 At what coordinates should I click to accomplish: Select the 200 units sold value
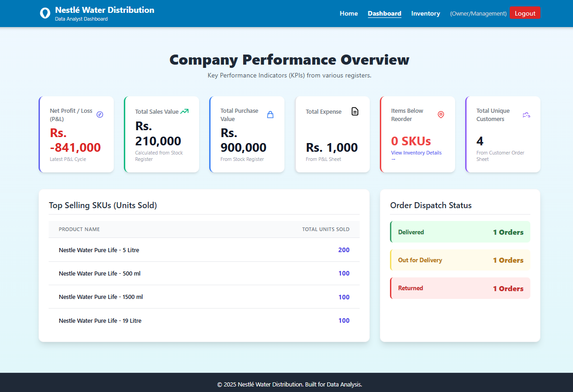(344, 250)
